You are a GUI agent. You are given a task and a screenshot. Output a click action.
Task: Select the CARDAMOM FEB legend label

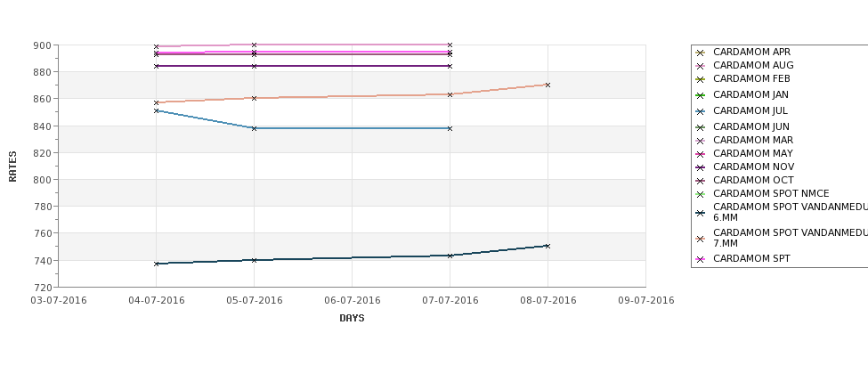point(751,78)
